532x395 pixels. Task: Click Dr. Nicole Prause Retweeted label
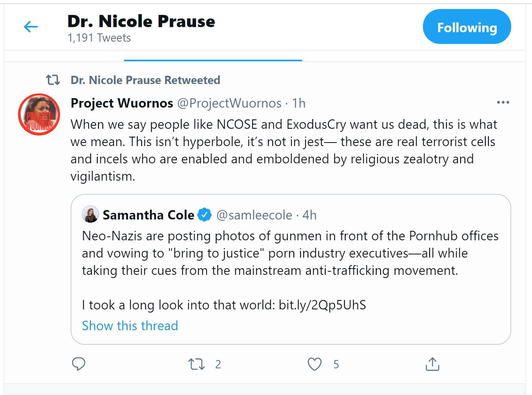[x=145, y=80]
